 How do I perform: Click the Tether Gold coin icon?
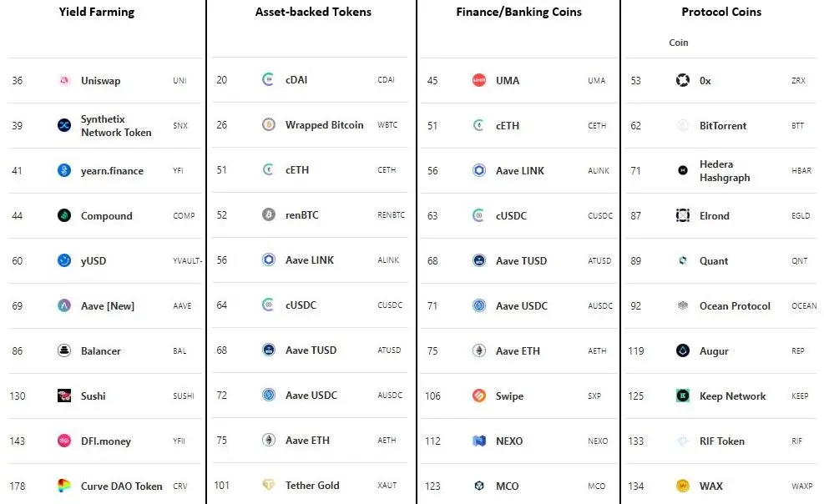pos(269,485)
